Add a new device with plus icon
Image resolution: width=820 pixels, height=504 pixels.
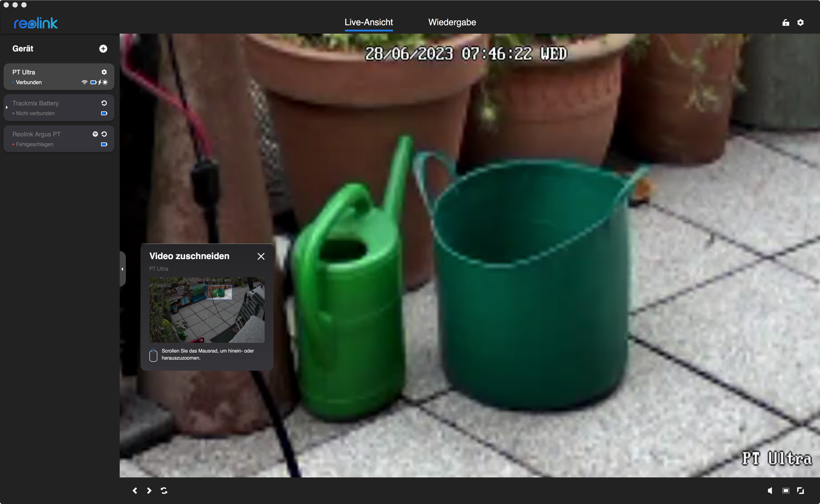click(103, 49)
